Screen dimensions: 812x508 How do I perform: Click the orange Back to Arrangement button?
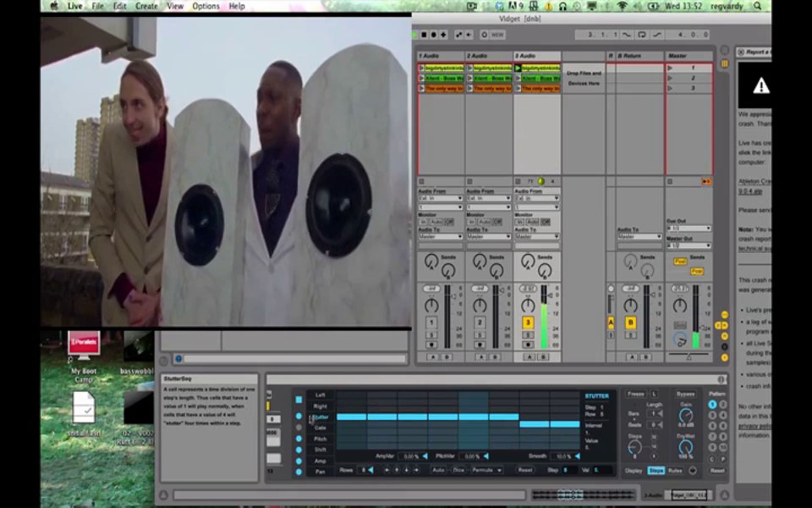pyautogui.click(x=706, y=182)
